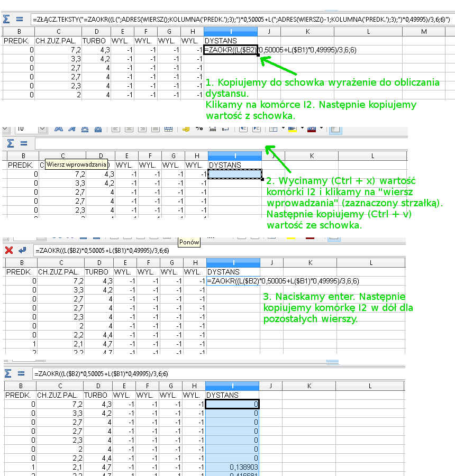Click the Function equals icon in the second screenshot
This screenshot has height=476, width=455.
pyautogui.click(x=24, y=143)
